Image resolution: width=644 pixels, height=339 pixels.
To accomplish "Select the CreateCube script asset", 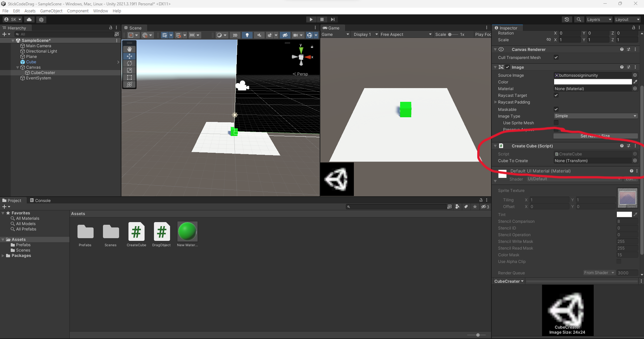I will click(x=137, y=234).
